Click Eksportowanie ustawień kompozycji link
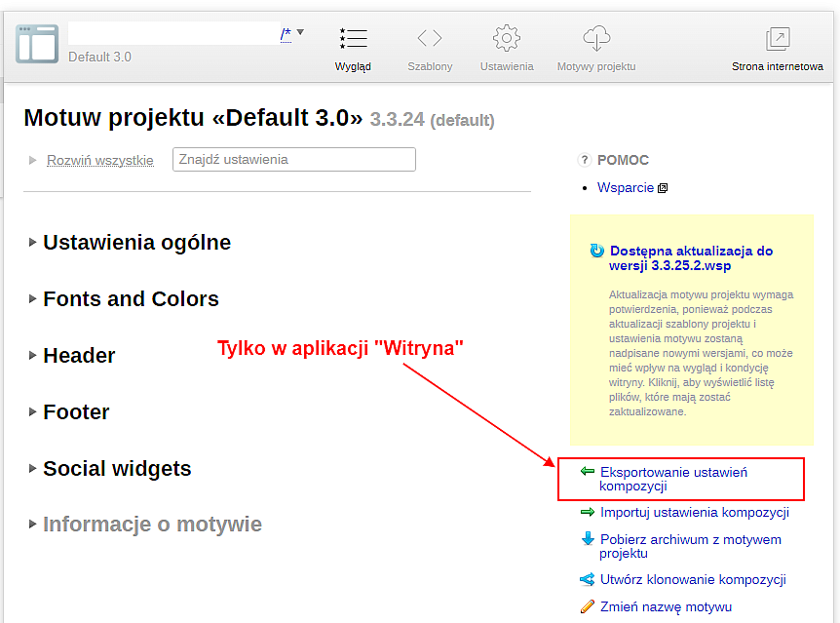The width and height of the screenshot is (840, 623). (x=673, y=479)
